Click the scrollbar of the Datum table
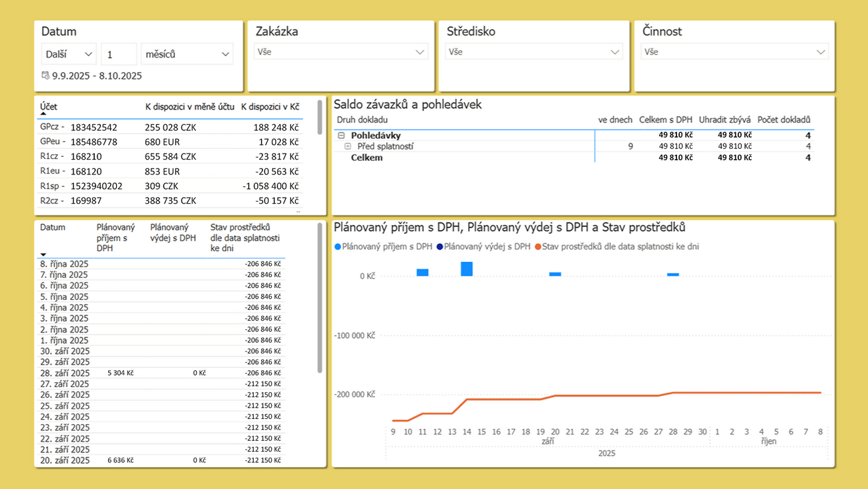 point(320,301)
